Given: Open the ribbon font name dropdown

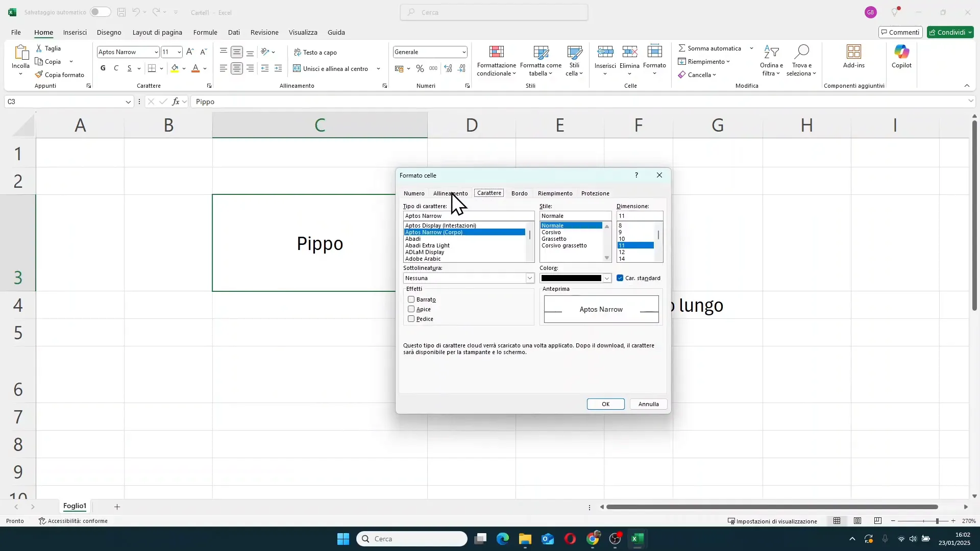Looking at the screenshot, I should 156,52.
